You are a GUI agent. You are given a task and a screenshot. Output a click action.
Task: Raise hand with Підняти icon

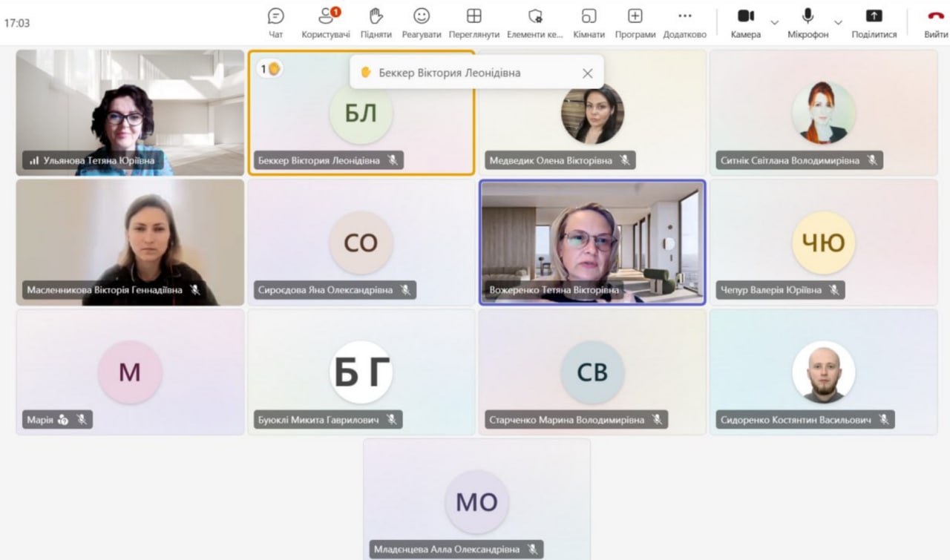pyautogui.click(x=376, y=22)
